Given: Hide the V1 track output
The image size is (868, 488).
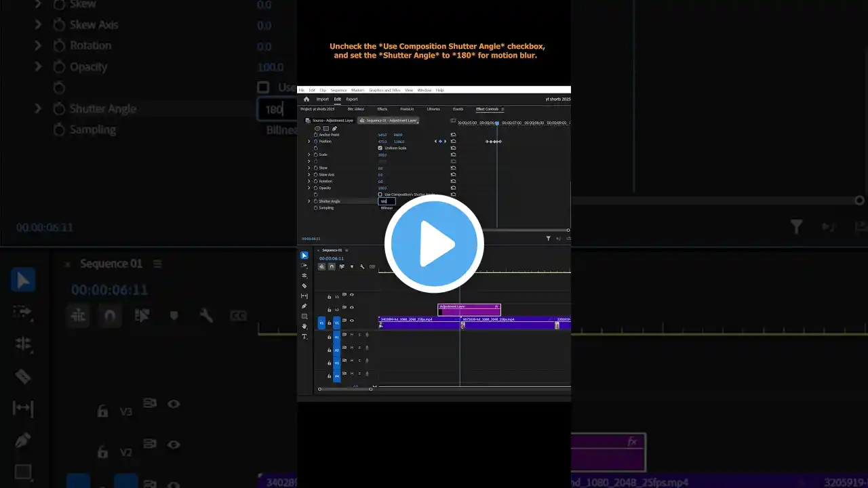Looking at the screenshot, I should click(351, 321).
